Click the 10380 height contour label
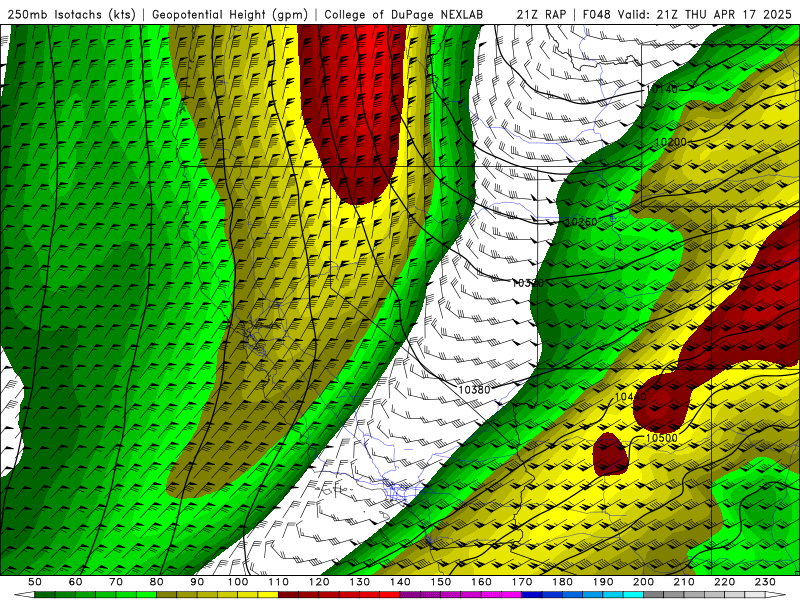 pyautogui.click(x=474, y=390)
